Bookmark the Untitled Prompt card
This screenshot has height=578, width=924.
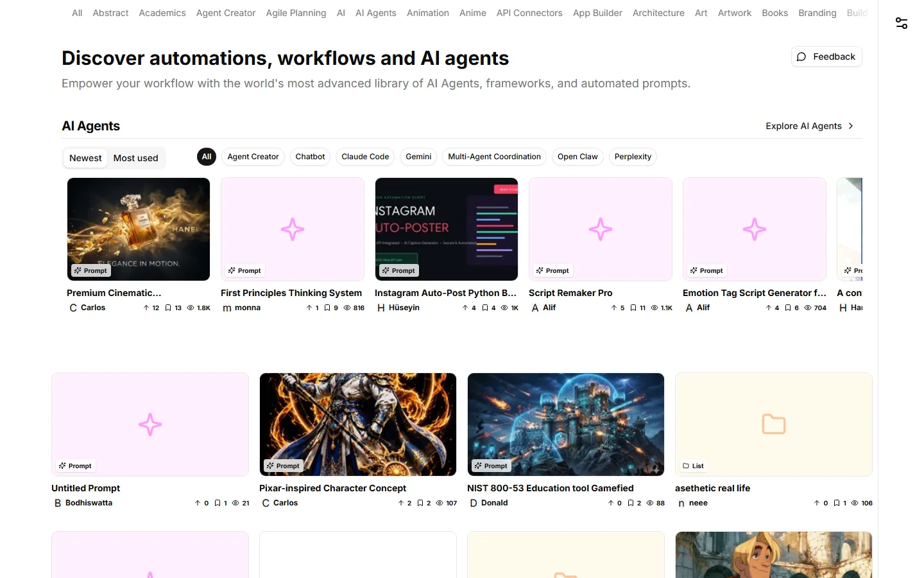(218, 503)
